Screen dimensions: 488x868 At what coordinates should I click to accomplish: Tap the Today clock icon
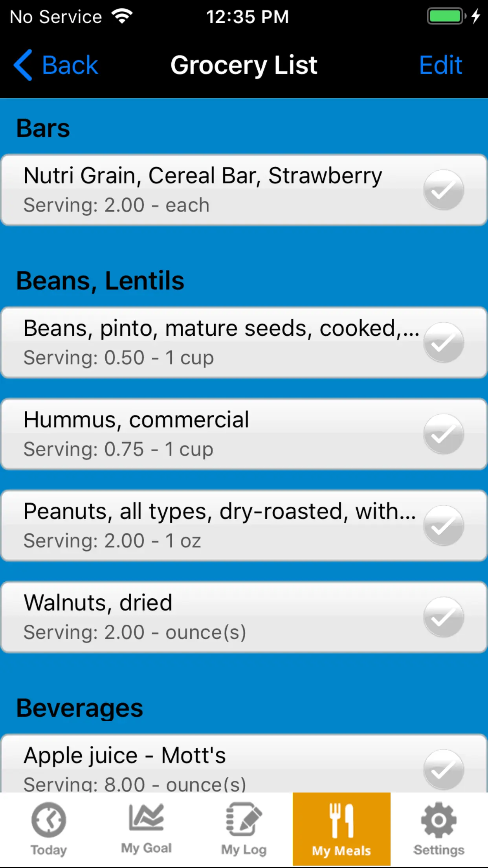point(49,820)
